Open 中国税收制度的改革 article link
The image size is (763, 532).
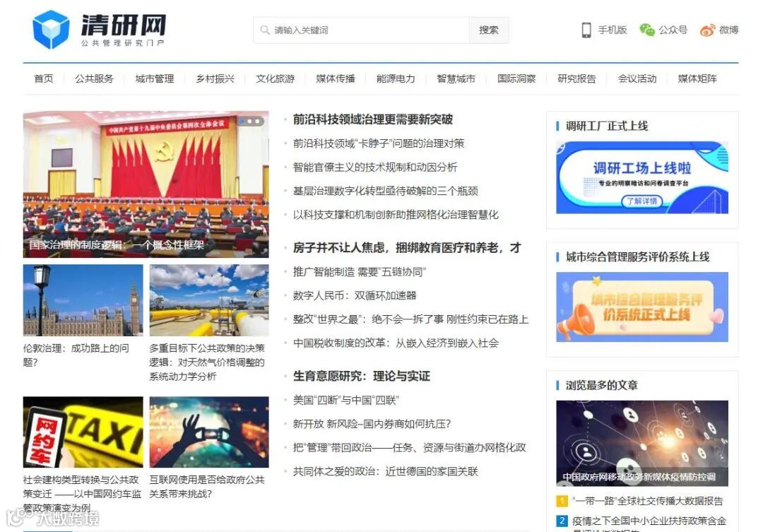tap(396, 343)
